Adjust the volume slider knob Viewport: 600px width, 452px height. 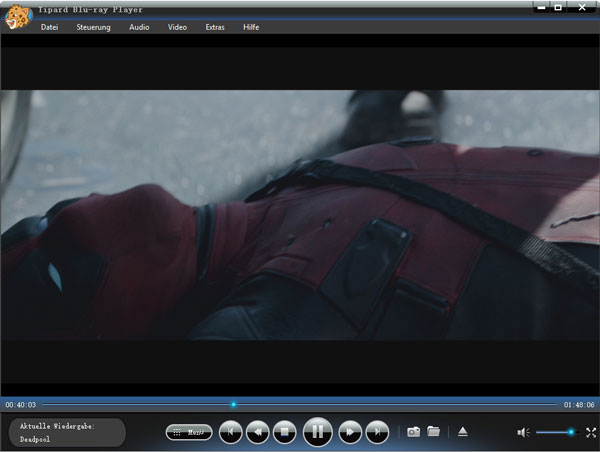571,432
